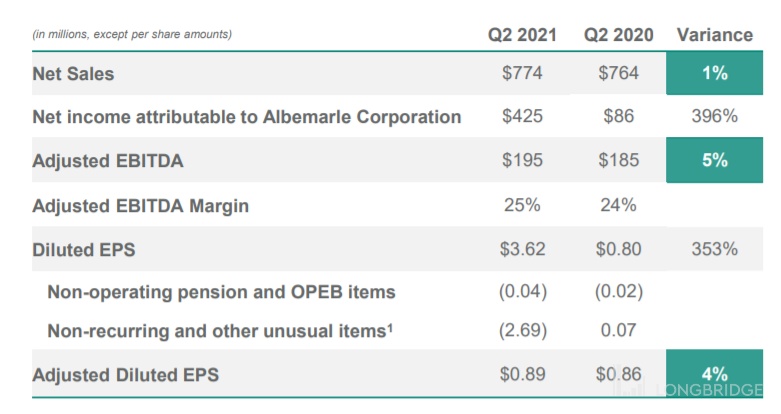781x414 pixels.
Task: Click the 25% margin value
Action: pyautogui.click(x=522, y=205)
